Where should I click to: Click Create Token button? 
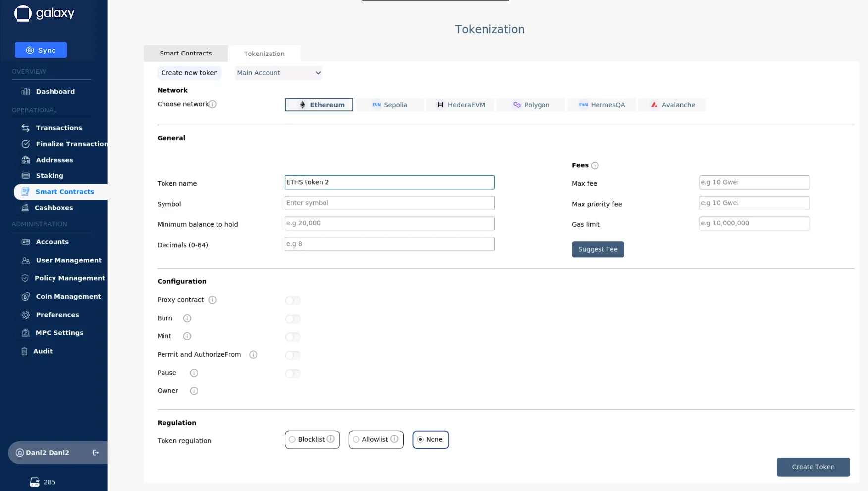coord(813,467)
